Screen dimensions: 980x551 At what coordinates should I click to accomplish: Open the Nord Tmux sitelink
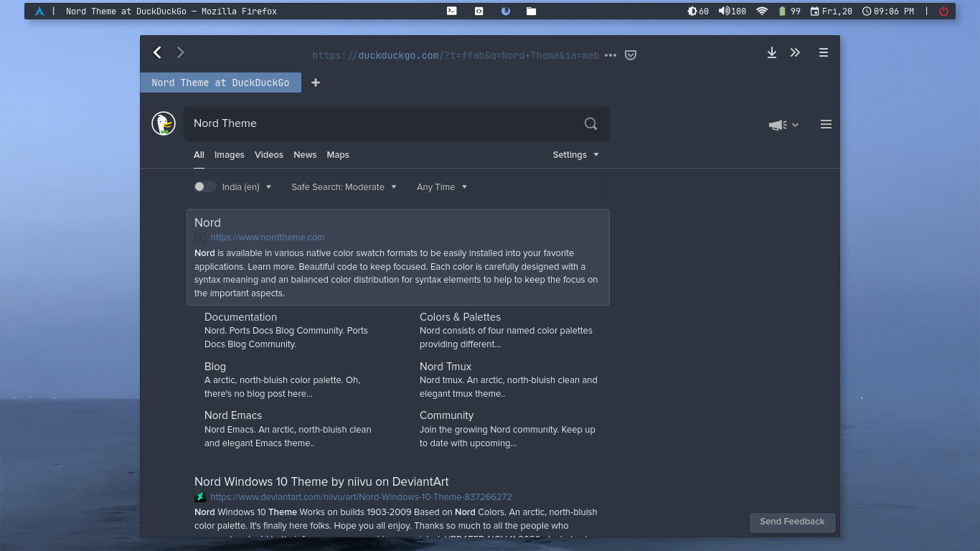[446, 367]
